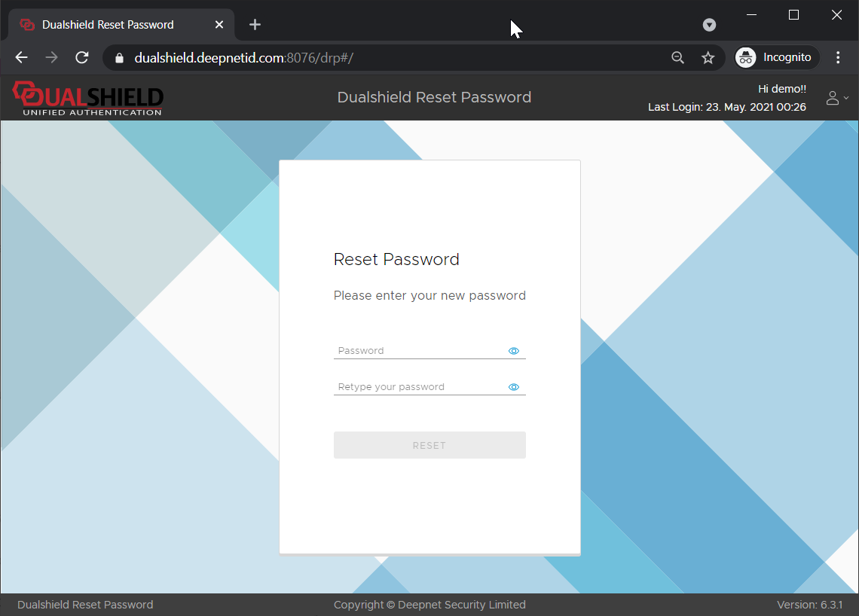
Task: Click the RESET button
Action: coord(429,445)
